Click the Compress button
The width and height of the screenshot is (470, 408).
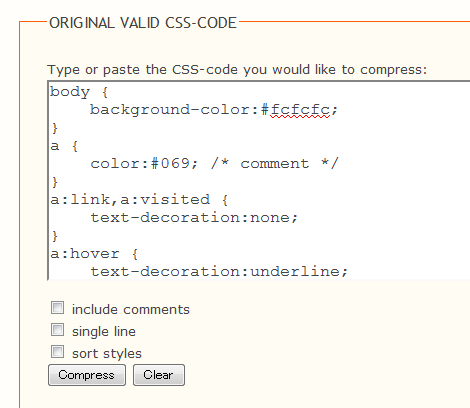tap(87, 375)
